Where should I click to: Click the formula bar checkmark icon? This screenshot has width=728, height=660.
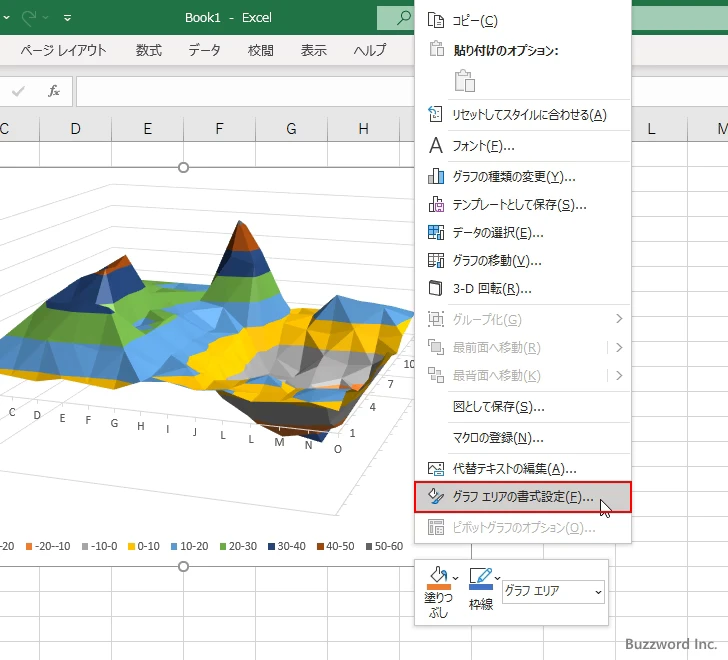click(x=19, y=91)
